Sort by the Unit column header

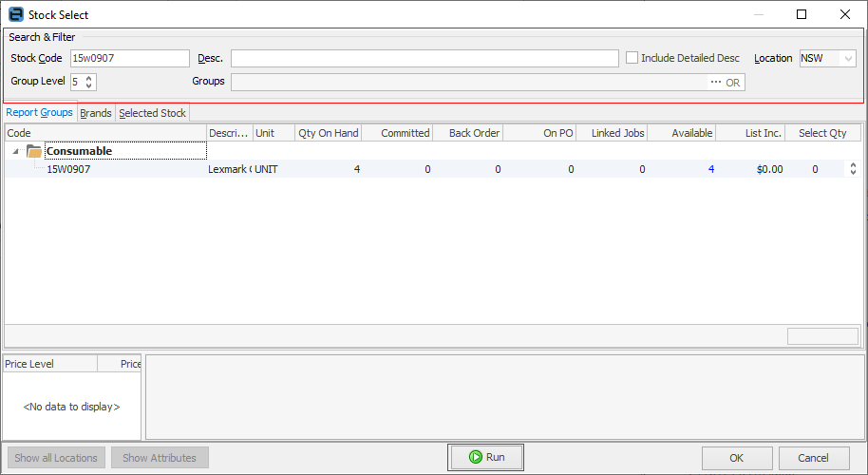click(274, 133)
